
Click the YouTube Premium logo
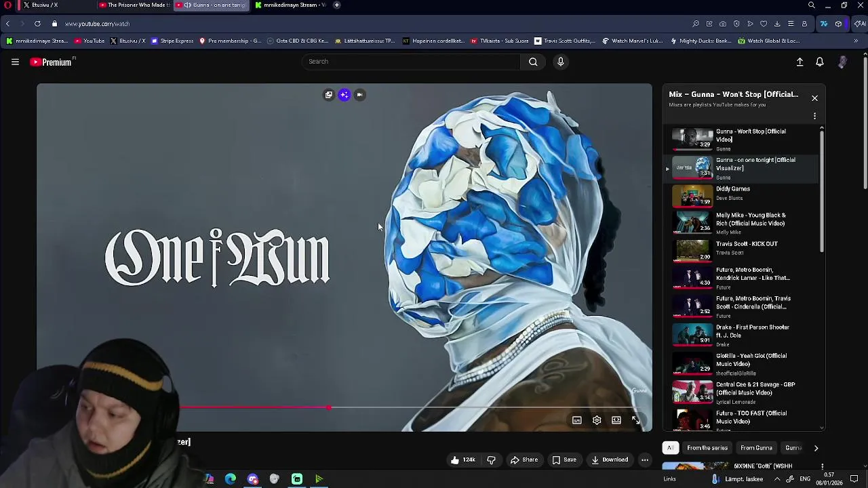tap(52, 62)
